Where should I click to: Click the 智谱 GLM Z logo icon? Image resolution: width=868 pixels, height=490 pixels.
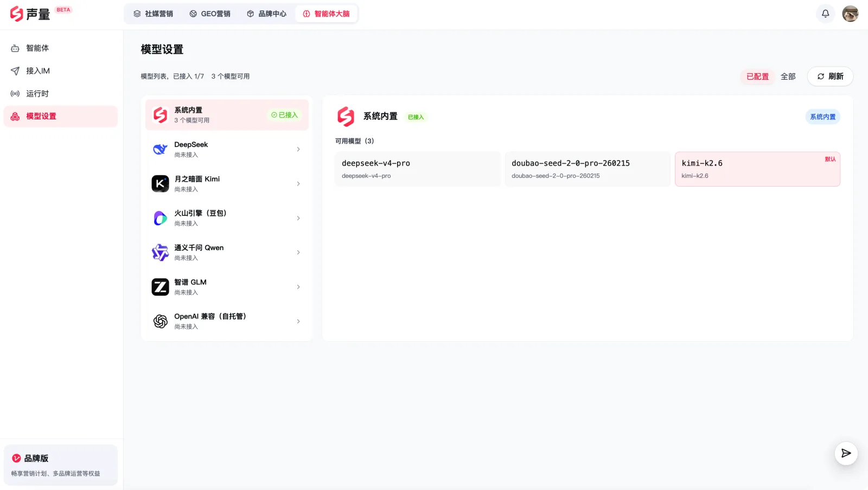(160, 287)
